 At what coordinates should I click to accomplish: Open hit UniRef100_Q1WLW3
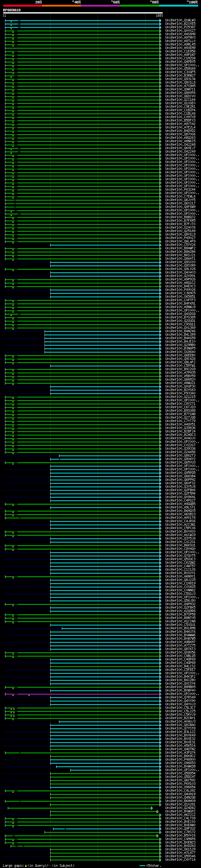(x=180, y=20)
